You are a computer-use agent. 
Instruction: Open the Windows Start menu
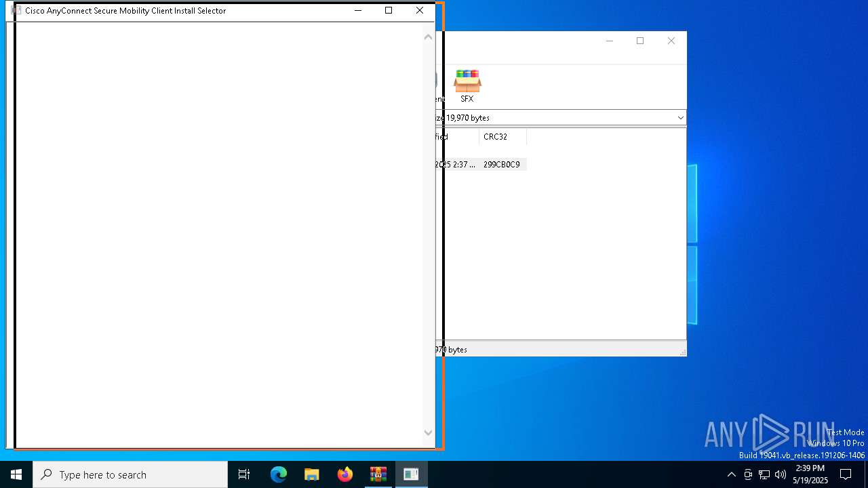coord(16,474)
